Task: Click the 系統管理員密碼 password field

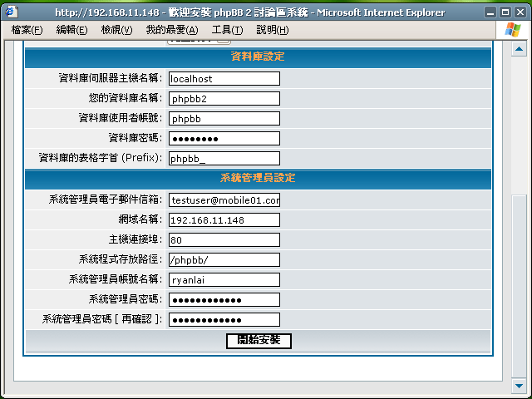Action: pyautogui.click(x=224, y=300)
